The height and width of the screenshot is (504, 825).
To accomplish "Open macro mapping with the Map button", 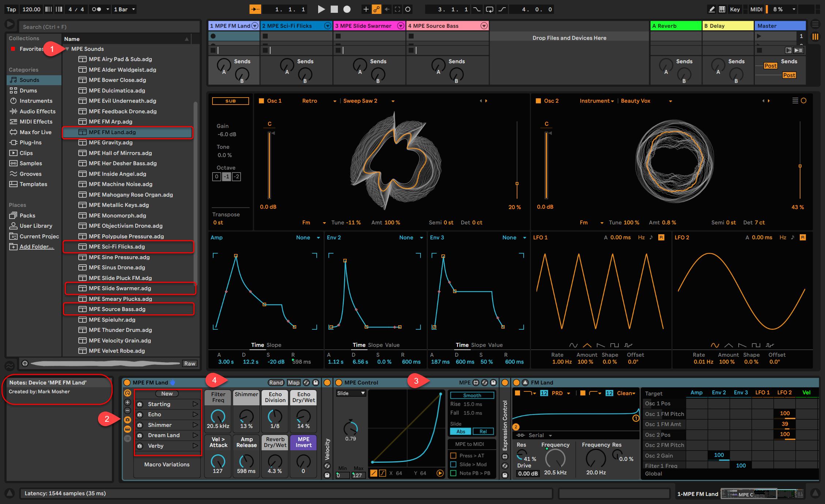I will pos(294,382).
